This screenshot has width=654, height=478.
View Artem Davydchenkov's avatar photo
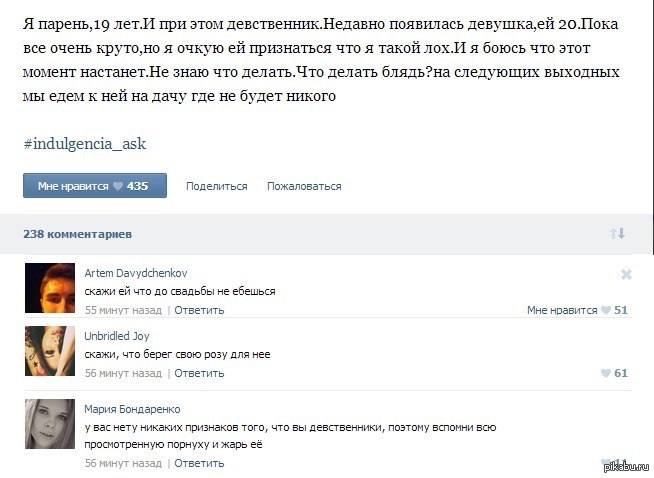pos(50,288)
